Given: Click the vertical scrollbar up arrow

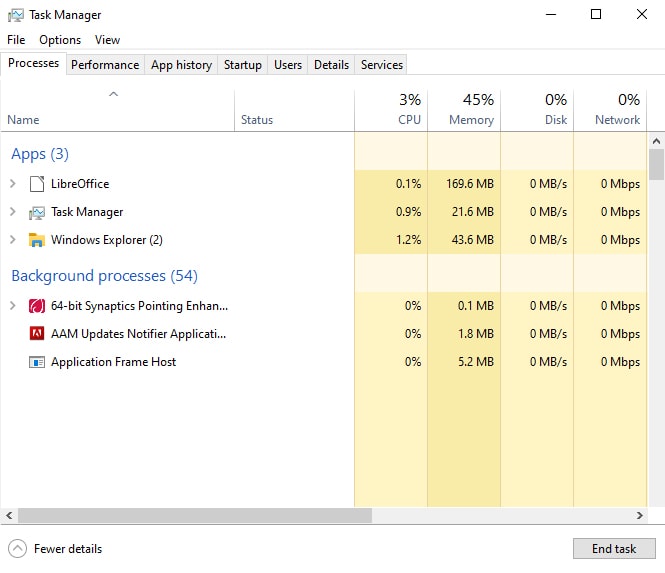Looking at the screenshot, I should coord(656,141).
